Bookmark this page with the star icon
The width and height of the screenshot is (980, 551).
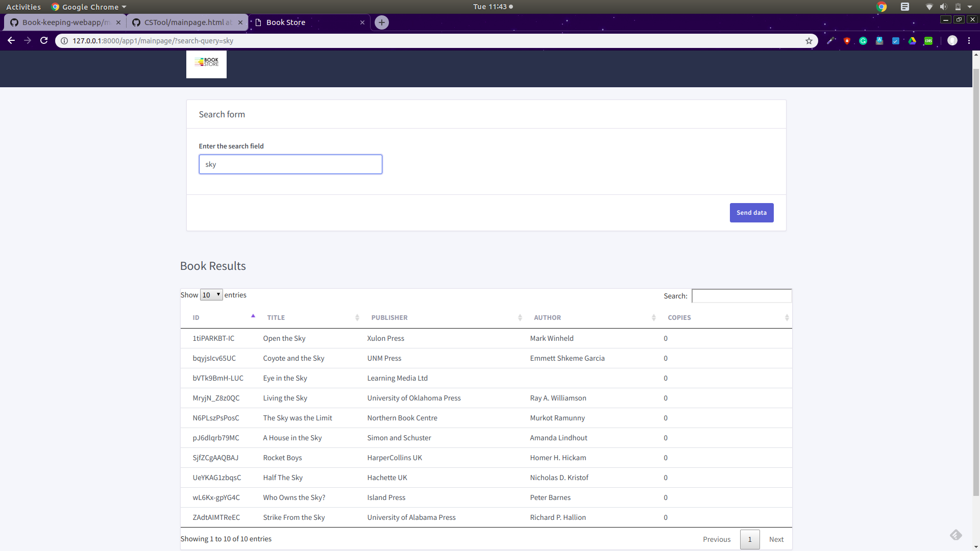pyautogui.click(x=809, y=41)
